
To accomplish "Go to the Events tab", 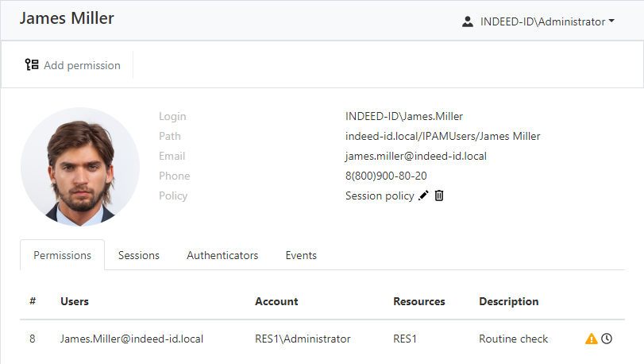I will (301, 255).
